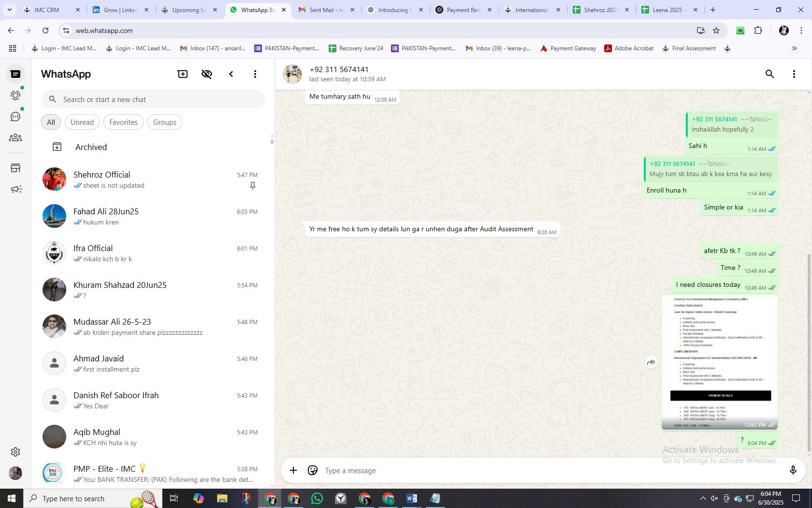Go back in browser

pyautogui.click(x=11, y=30)
